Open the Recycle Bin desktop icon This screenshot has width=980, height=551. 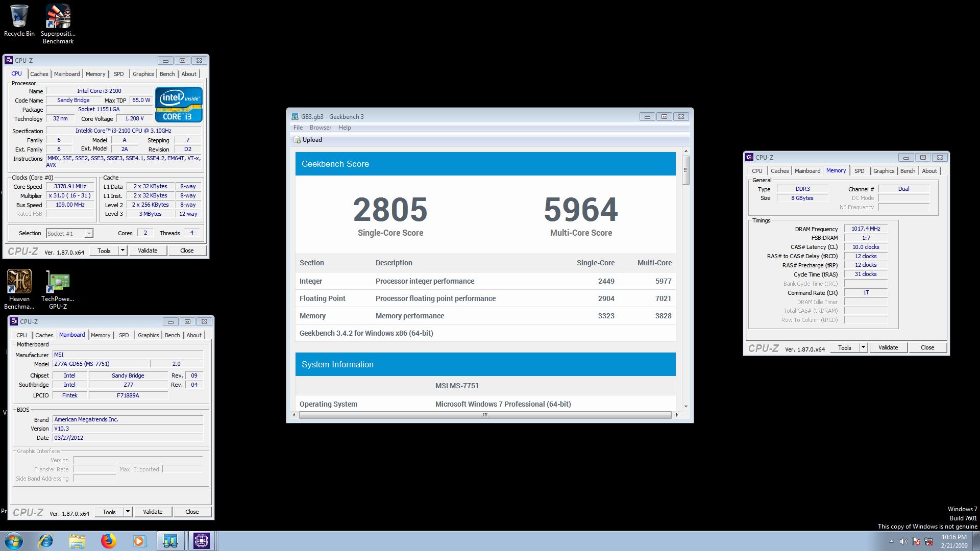click(x=19, y=20)
